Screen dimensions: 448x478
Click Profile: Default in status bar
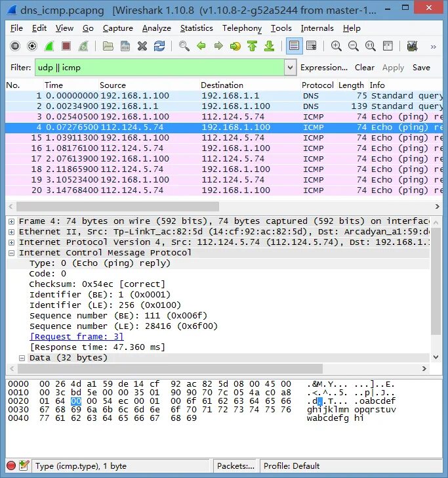click(x=291, y=466)
